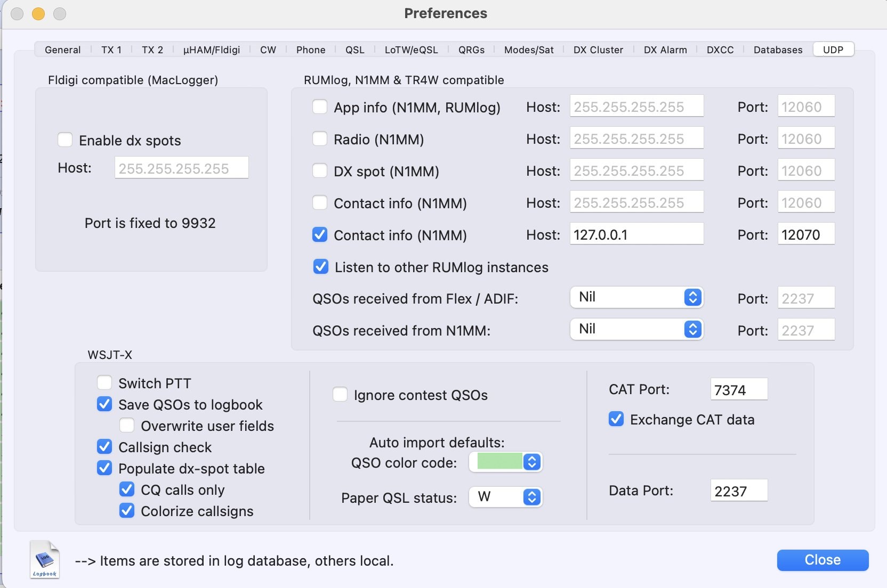Enable dx spots checkbox for Fldigi
The image size is (887, 588).
(65, 140)
